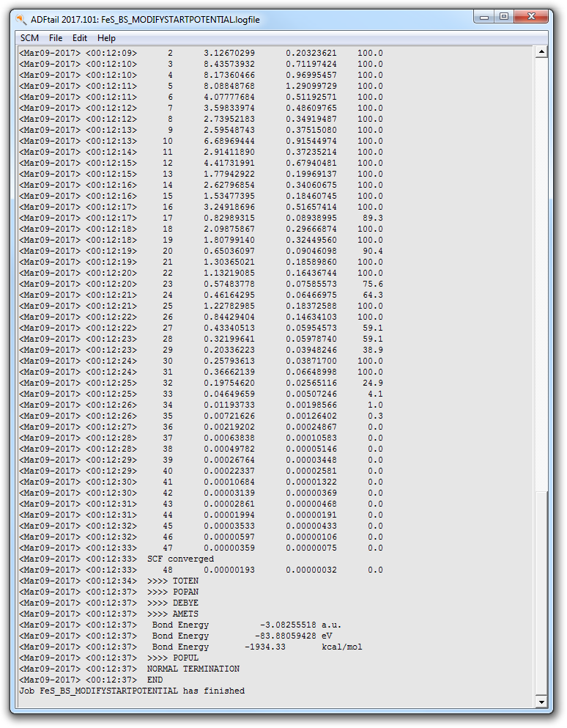Viewport: 567px width, 728px height.
Task: Click Bond Energy value -1934.33 kcal/mol
Action: tap(303, 647)
